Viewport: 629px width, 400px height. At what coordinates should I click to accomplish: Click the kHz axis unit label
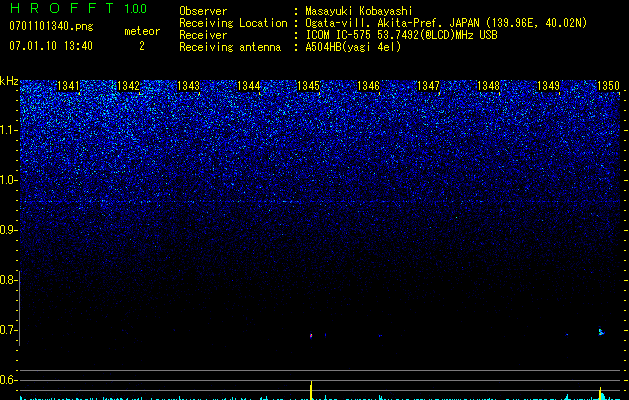tap(9, 81)
